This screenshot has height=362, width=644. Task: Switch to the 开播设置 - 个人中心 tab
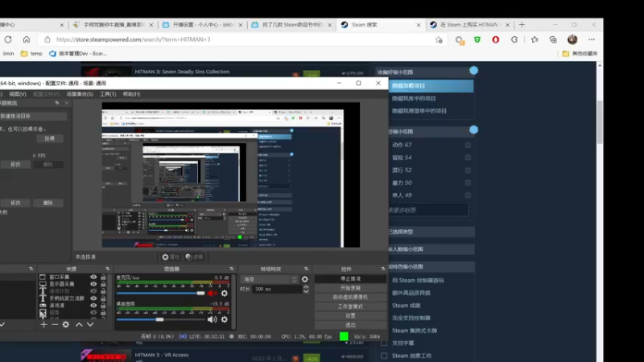(x=202, y=25)
